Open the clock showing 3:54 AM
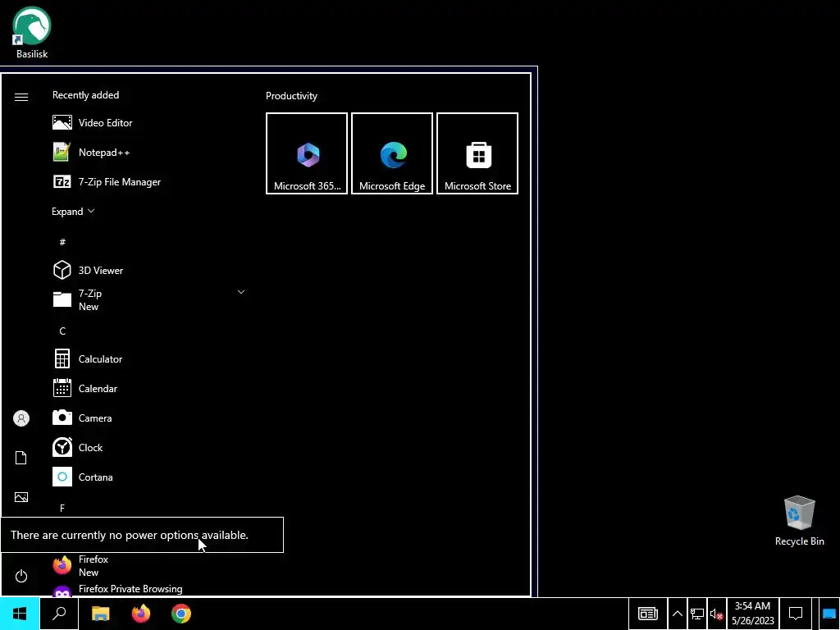Image resolution: width=840 pixels, height=630 pixels. tap(753, 614)
